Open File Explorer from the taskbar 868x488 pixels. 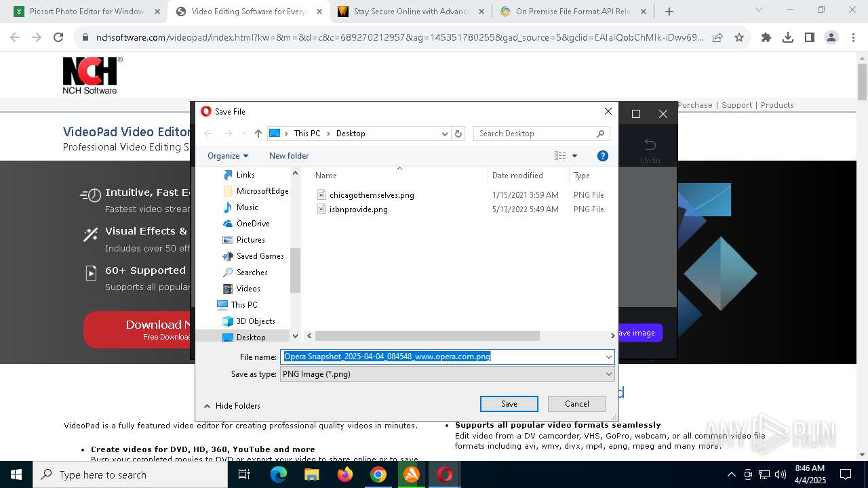pyautogui.click(x=312, y=474)
